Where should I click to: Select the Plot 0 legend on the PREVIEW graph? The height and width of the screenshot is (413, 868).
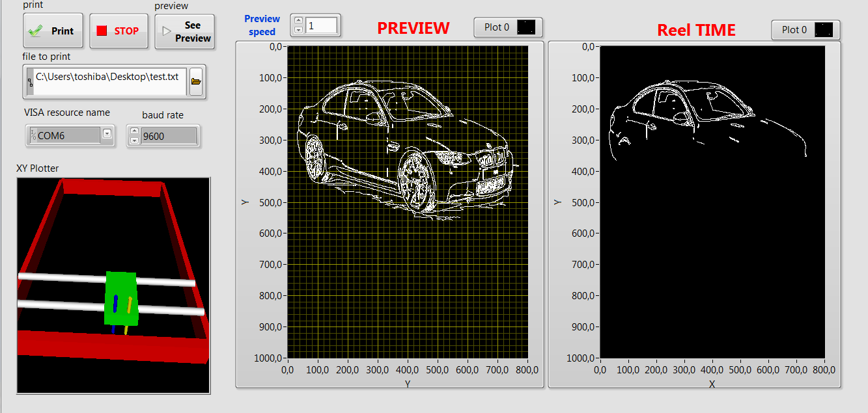coord(497,27)
